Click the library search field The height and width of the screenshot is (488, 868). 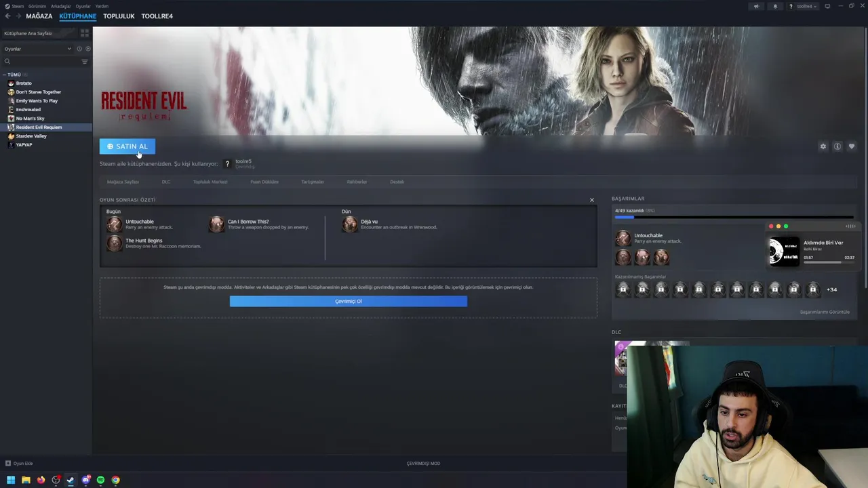(41, 62)
